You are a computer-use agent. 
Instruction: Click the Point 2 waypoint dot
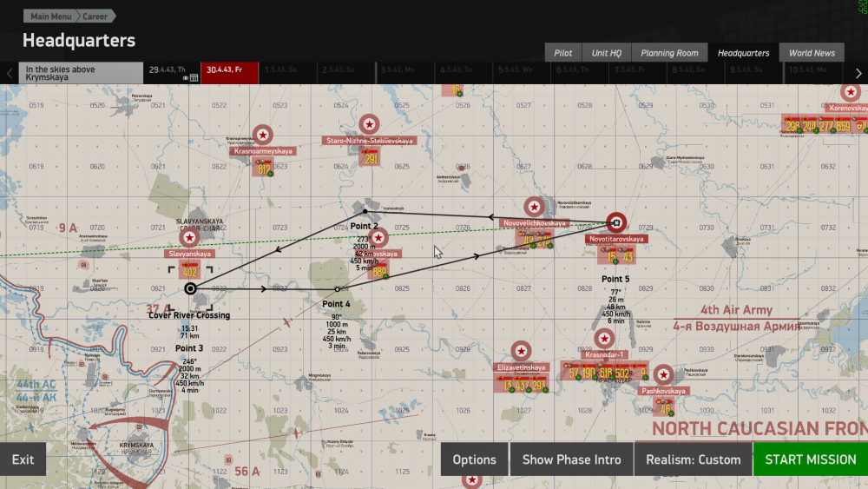point(365,212)
